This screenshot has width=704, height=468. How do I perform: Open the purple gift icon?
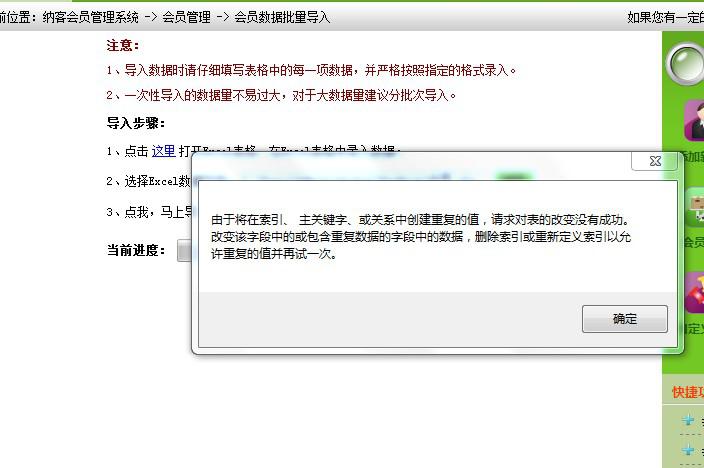695,293
